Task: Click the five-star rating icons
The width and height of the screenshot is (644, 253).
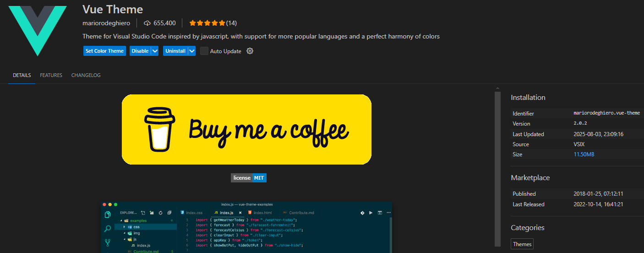Action: pyautogui.click(x=207, y=23)
